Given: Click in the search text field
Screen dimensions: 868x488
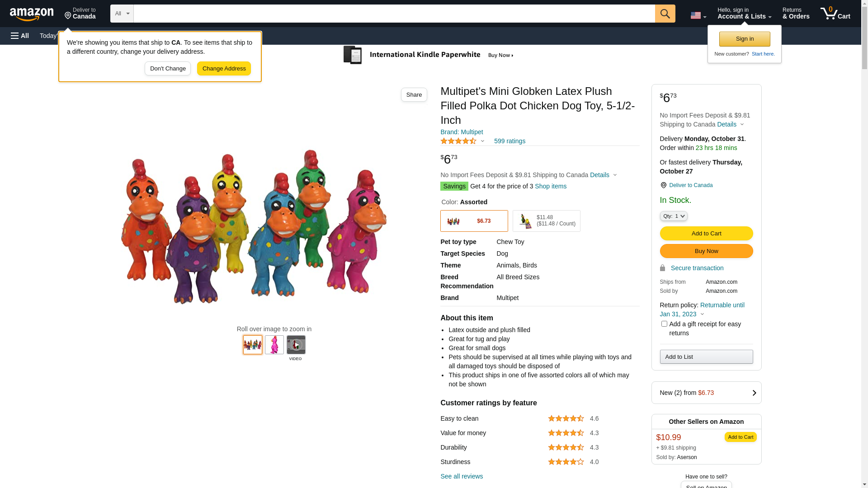Looking at the screenshot, I should [x=394, y=14].
